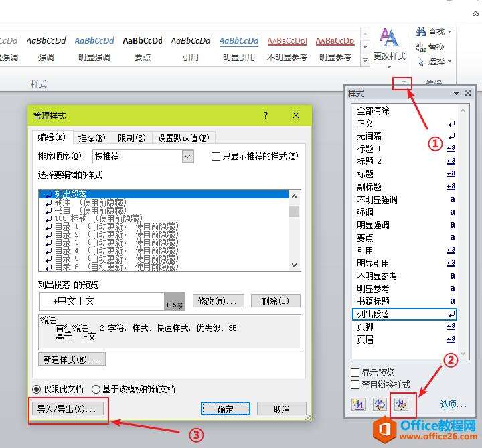482x448 pixels.
Task: Apply 标题 2 in Styles pane
Action: (x=404, y=161)
